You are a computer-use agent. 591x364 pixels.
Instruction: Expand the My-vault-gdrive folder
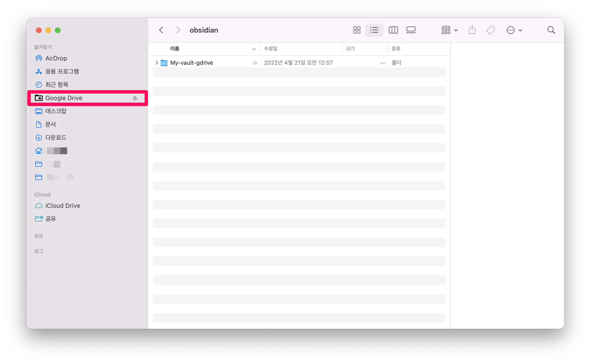click(157, 63)
